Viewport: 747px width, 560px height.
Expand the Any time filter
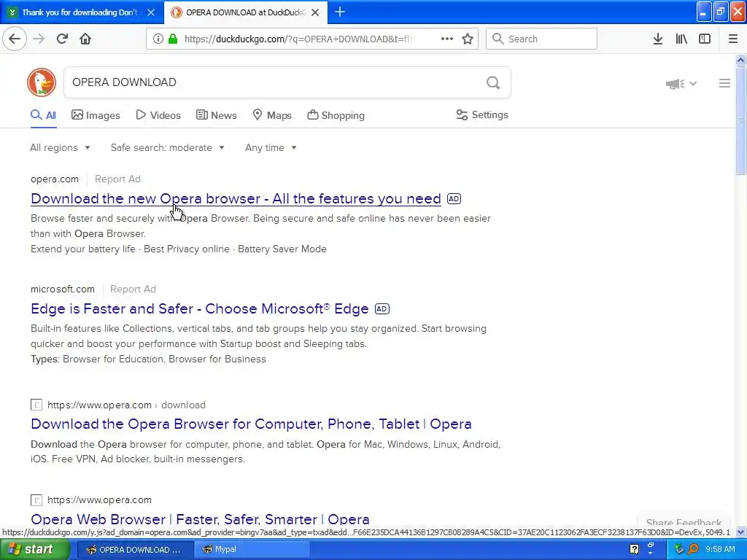pyautogui.click(x=271, y=147)
